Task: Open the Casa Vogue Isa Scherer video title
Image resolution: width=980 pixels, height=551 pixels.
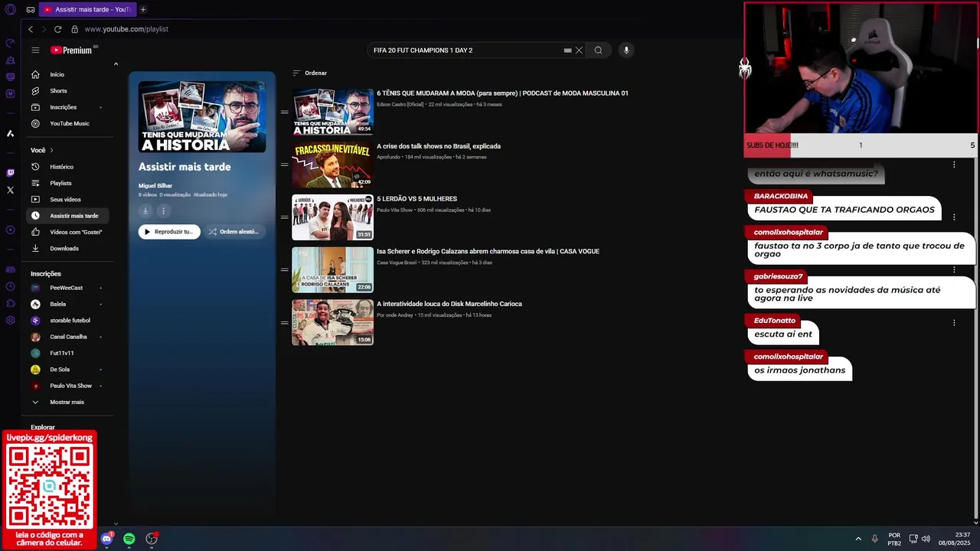Action: click(488, 251)
